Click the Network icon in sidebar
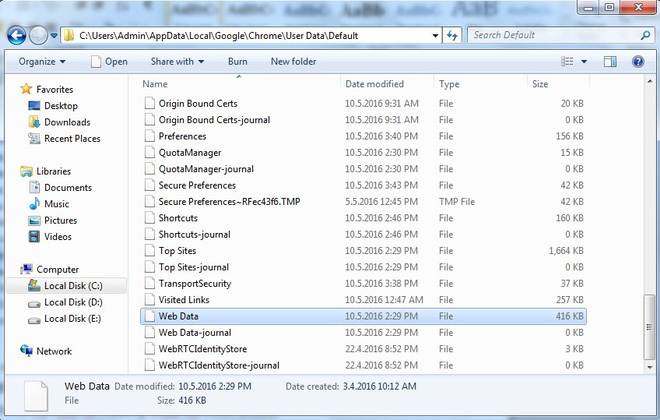This screenshot has width=660, height=420. pyautogui.click(x=27, y=351)
